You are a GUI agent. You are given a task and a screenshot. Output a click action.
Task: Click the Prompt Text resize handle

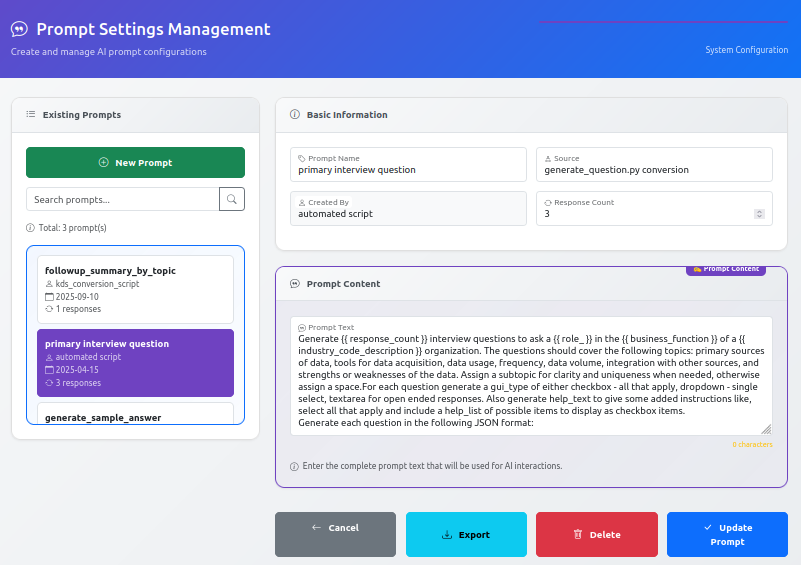point(766,429)
